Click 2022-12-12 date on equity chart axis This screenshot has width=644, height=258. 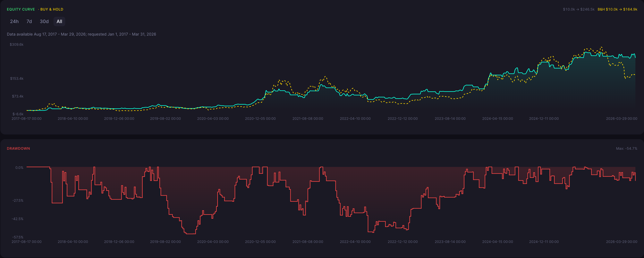click(403, 119)
